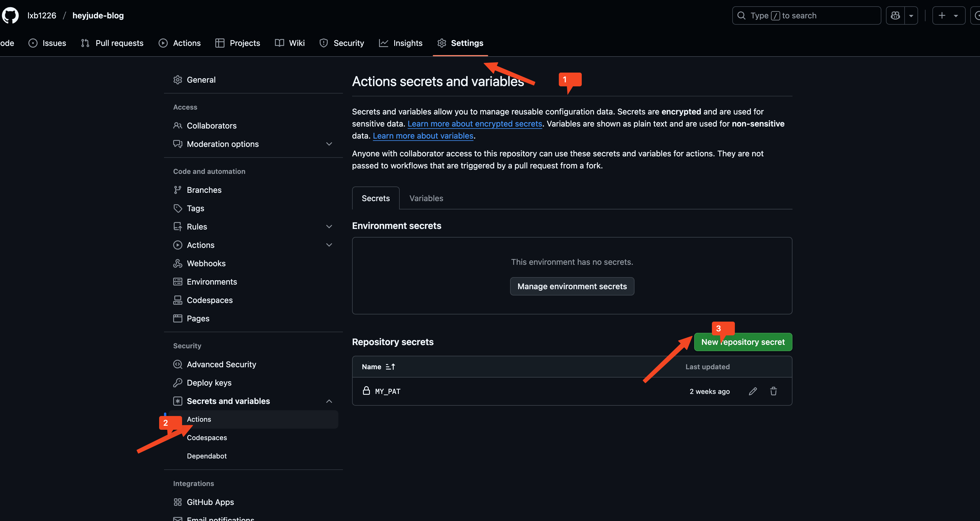Collapse the Secrets and variables chevron

(329, 401)
